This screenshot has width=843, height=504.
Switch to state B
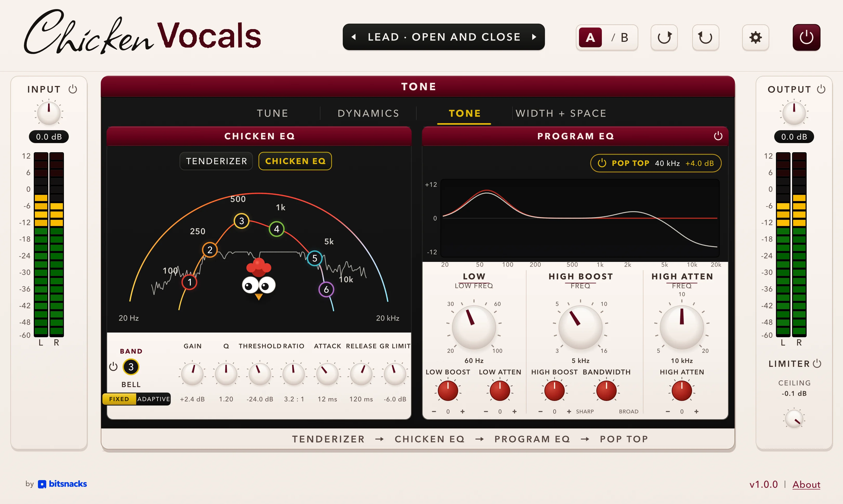pyautogui.click(x=624, y=37)
